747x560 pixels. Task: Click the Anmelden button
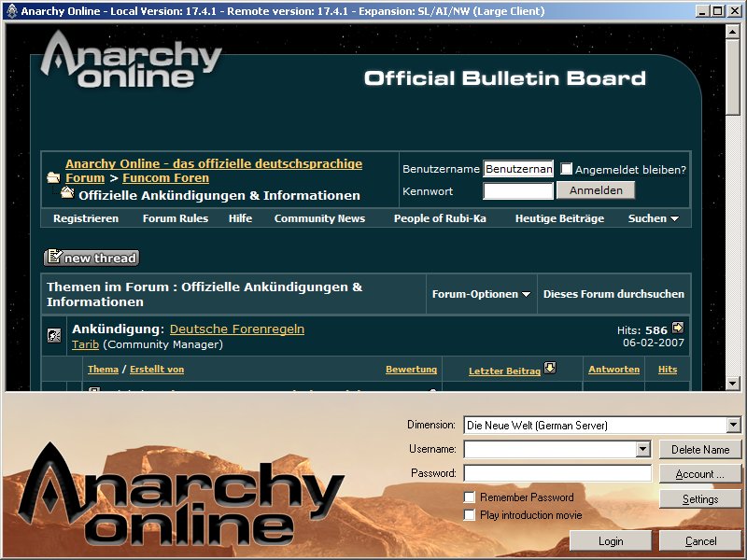click(596, 190)
